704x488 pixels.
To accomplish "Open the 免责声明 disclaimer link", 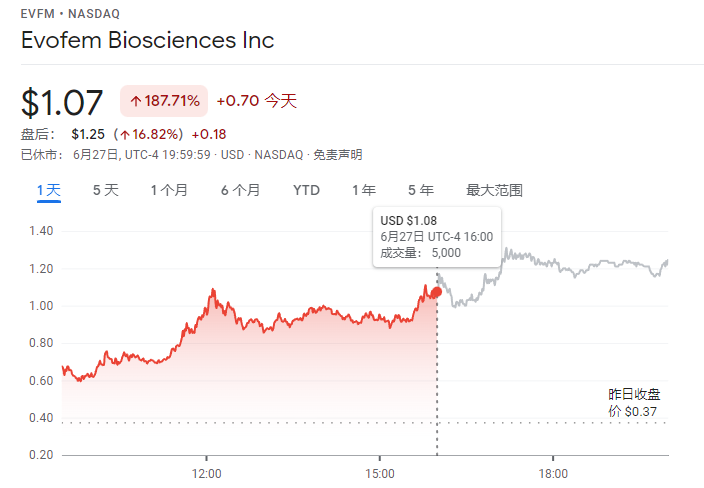I will pos(338,155).
